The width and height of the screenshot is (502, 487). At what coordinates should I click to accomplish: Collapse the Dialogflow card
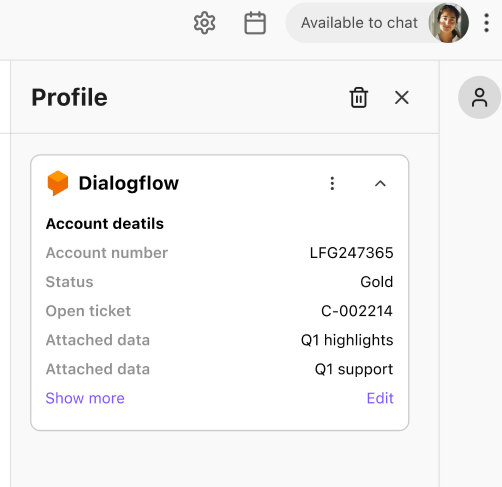click(x=380, y=183)
